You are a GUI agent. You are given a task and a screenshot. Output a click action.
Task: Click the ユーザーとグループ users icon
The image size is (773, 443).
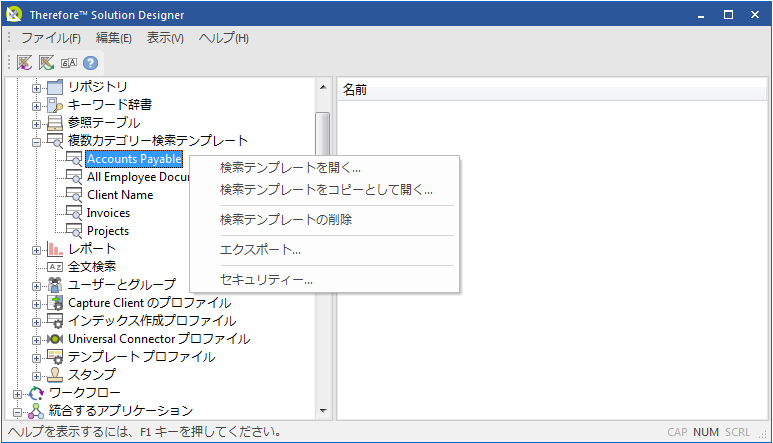tap(56, 285)
